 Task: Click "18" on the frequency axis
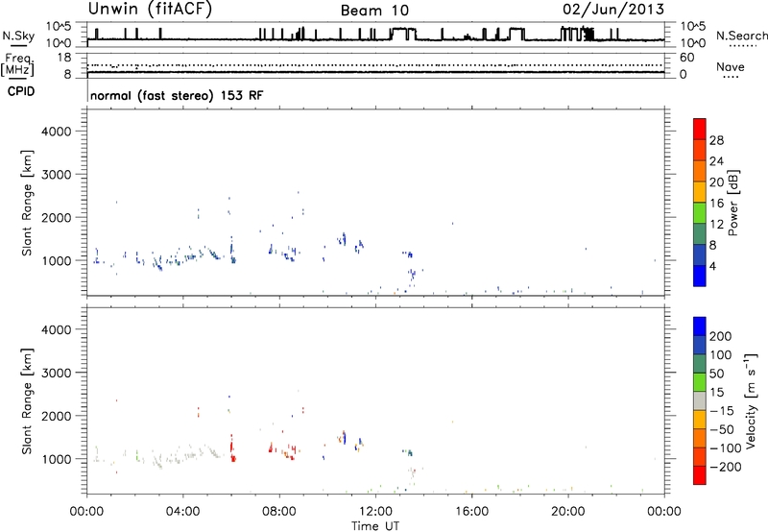[64, 58]
